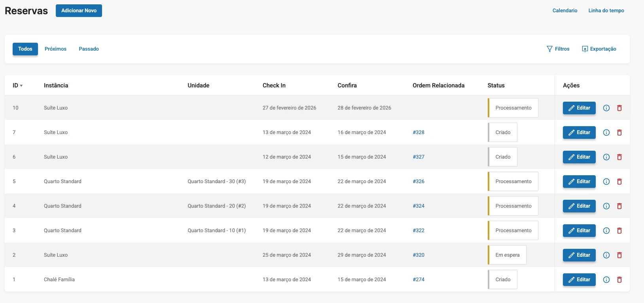Click the Adicionar Novo button
The width and height of the screenshot is (644, 303).
[x=79, y=11]
